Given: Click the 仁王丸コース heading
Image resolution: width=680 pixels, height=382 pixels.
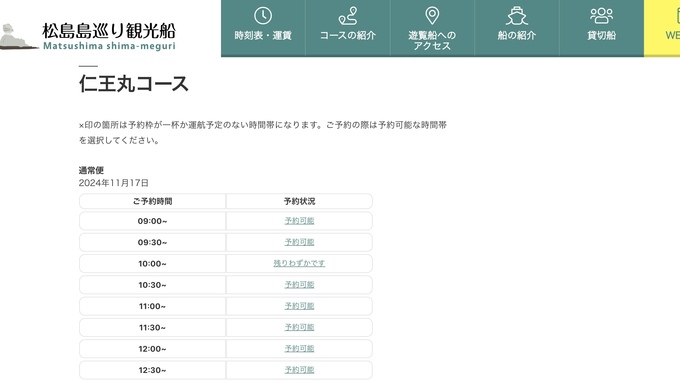Looking at the screenshot, I should [x=134, y=83].
